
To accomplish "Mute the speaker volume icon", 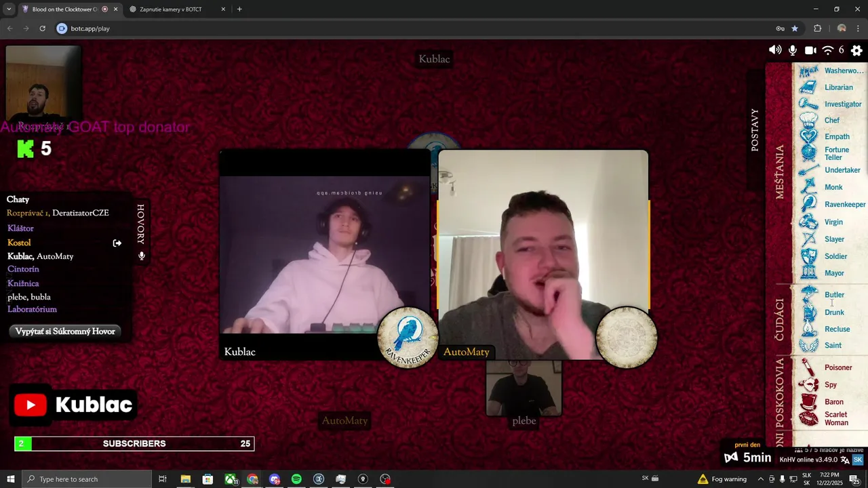I will [775, 50].
